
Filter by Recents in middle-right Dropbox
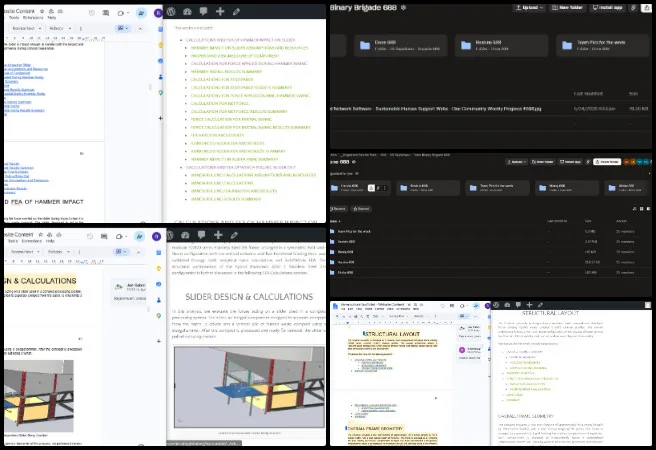339,209
